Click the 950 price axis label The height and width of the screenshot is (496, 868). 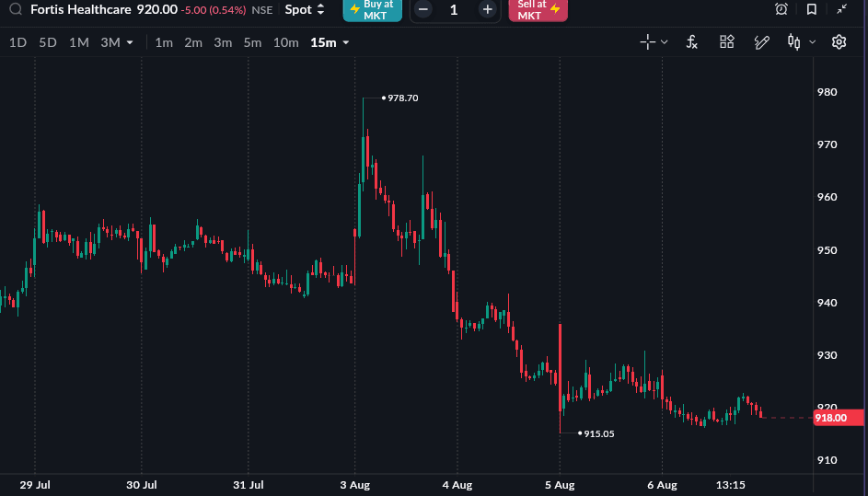pos(827,250)
